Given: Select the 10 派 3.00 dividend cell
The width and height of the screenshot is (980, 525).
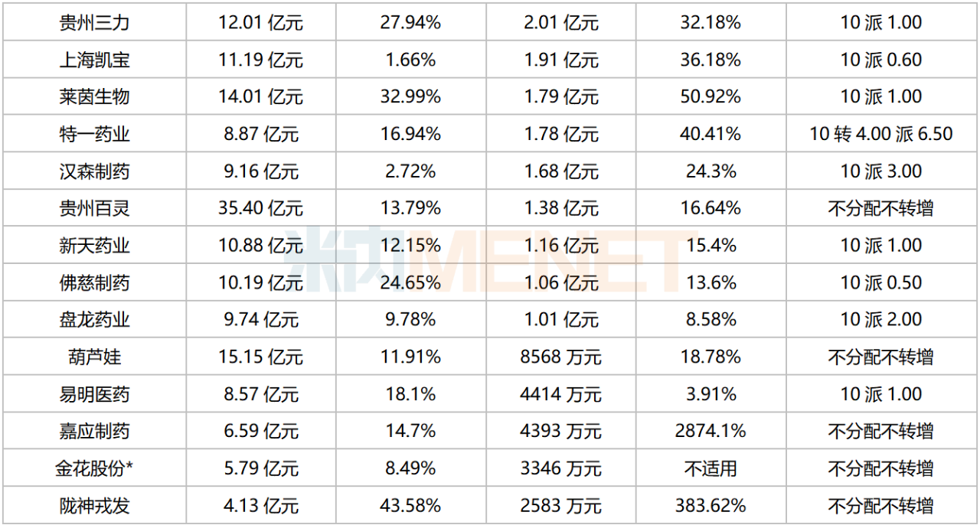Looking at the screenshot, I should (x=880, y=171).
